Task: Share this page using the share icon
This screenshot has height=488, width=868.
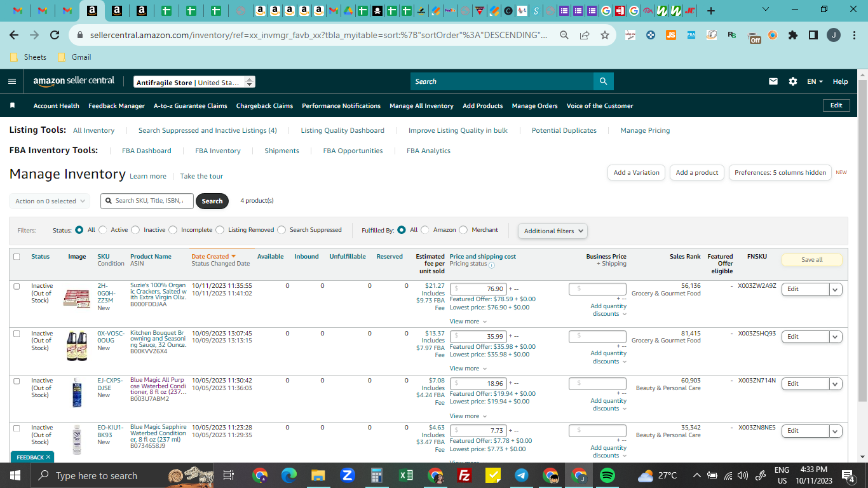Action: point(585,35)
